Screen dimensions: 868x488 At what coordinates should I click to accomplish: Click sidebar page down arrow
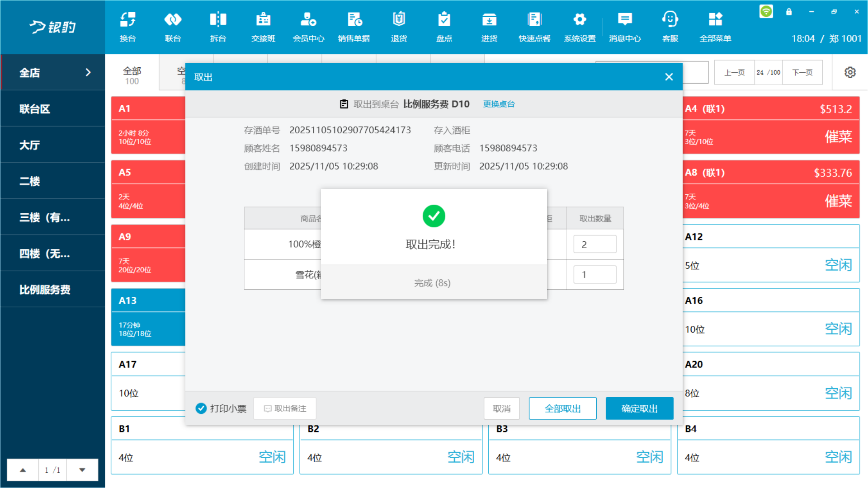82,470
